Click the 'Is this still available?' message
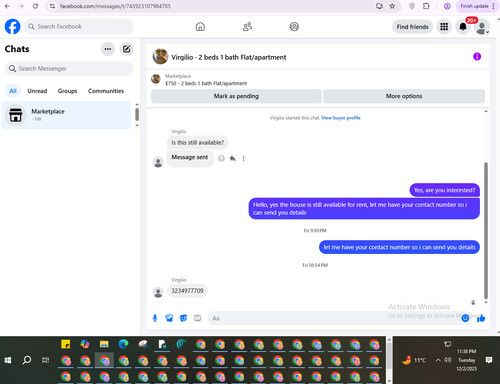Image resolution: width=500 pixels, height=384 pixels. click(x=198, y=143)
